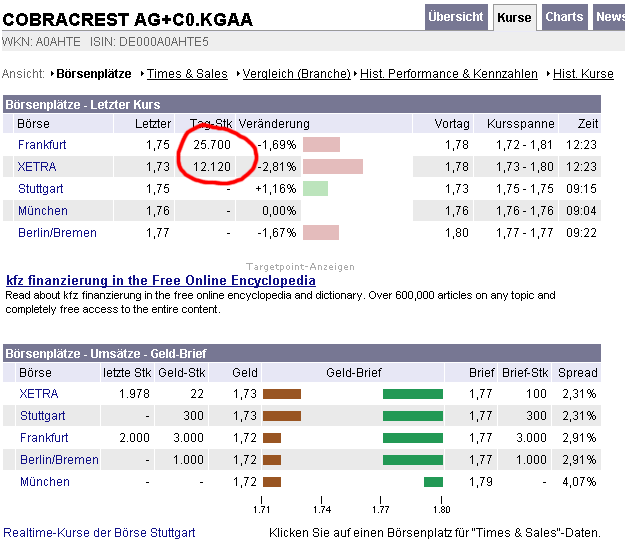Open the News tab
This screenshot has width=625, height=550.
coord(609,17)
